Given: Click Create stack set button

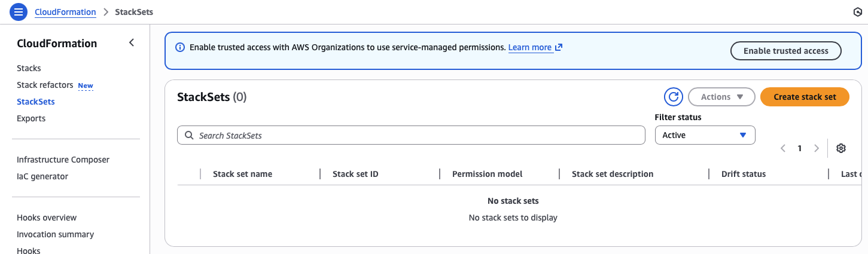Looking at the screenshot, I should coord(805,97).
